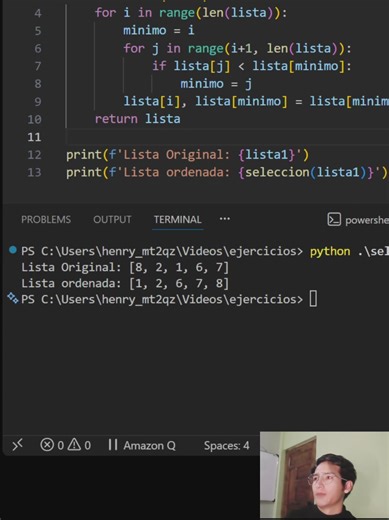Click the blue command-success dot in terminal

[13, 250]
